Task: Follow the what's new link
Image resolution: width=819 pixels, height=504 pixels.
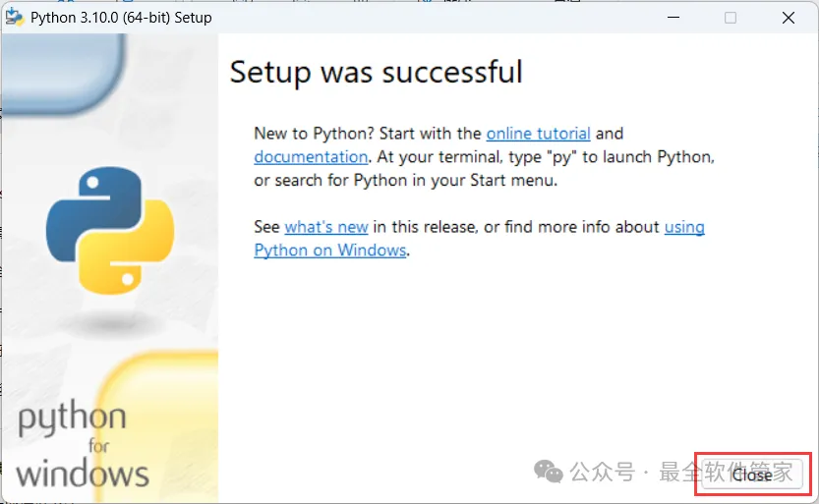Action: tap(326, 227)
